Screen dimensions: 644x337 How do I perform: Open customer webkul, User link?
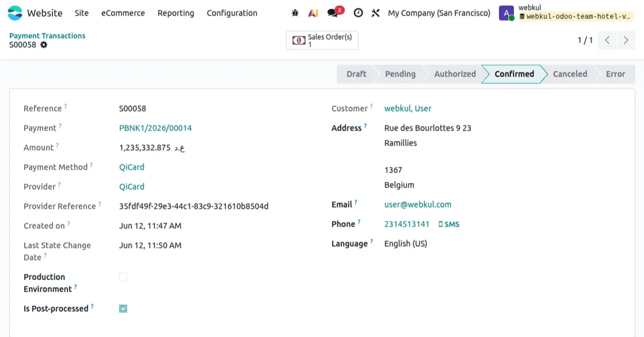pyautogui.click(x=407, y=108)
